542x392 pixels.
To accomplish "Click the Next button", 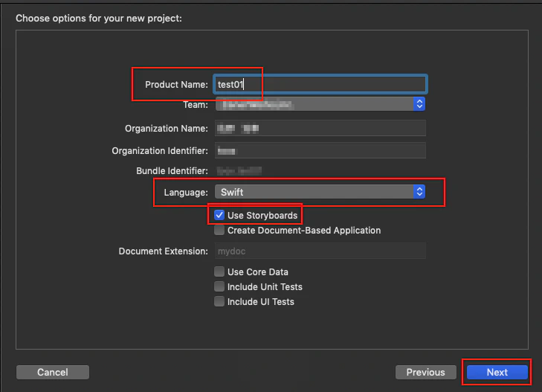I will 497,373.
